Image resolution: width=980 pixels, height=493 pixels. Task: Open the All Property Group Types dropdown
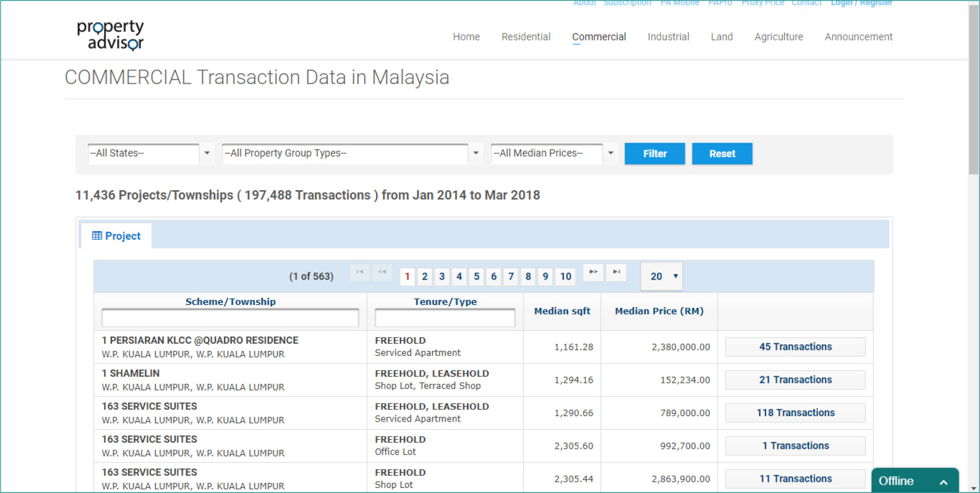(x=352, y=153)
